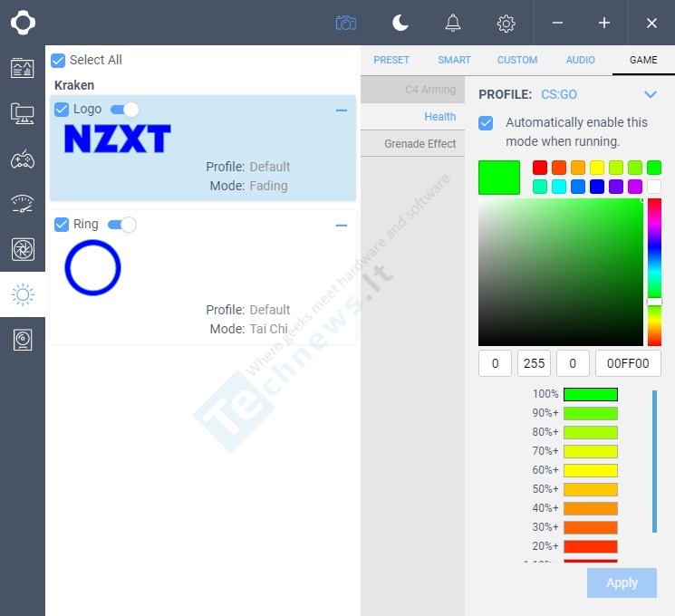The width and height of the screenshot is (675, 616).
Task: Switch to the CUSTOM tab
Action: pos(517,60)
